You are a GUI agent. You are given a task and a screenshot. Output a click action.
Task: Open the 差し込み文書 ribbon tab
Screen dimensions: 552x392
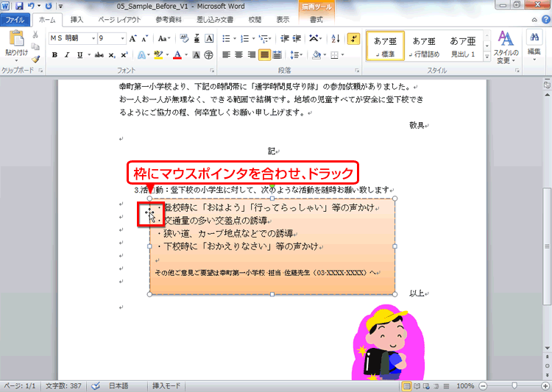coord(215,20)
